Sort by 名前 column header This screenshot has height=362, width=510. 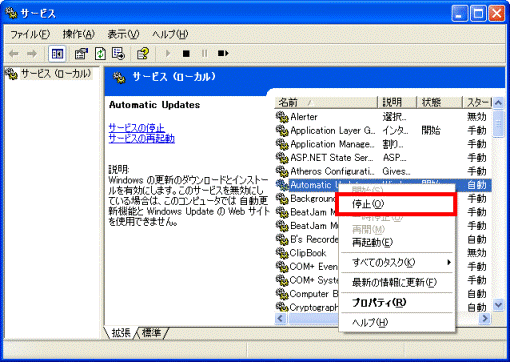click(x=326, y=102)
